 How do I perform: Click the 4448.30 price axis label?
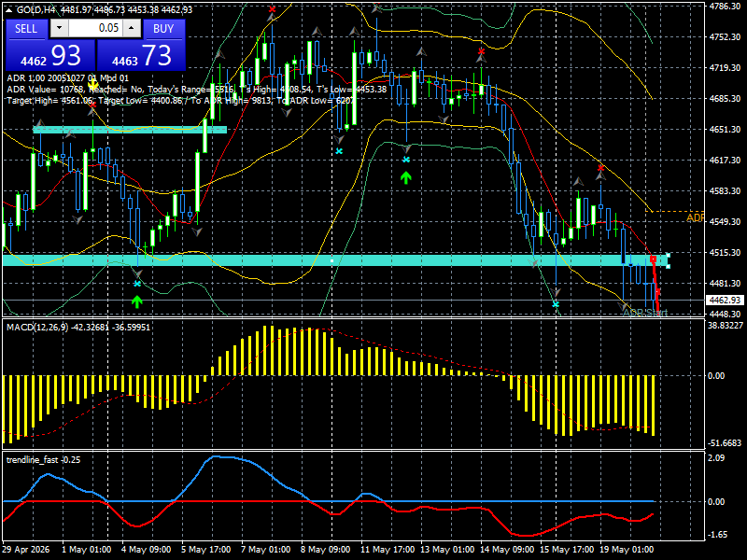(x=725, y=315)
